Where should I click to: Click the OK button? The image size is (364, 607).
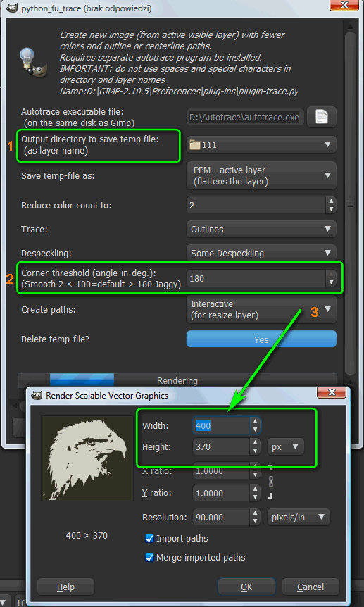(246, 587)
